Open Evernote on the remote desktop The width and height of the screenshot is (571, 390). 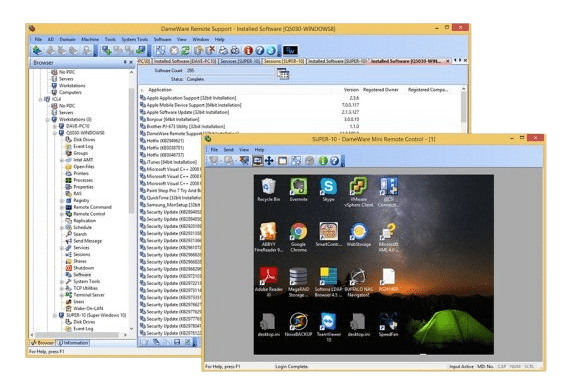[x=298, y=190]
